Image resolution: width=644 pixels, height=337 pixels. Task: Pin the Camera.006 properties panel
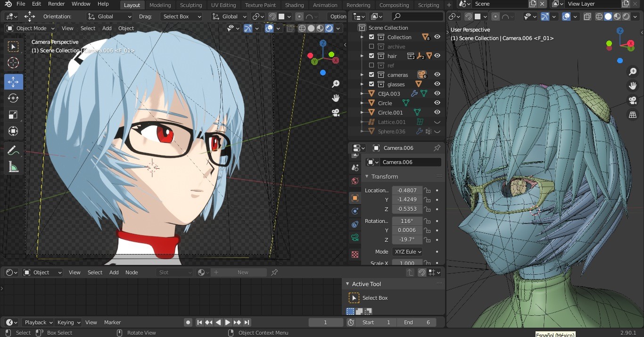437,148
